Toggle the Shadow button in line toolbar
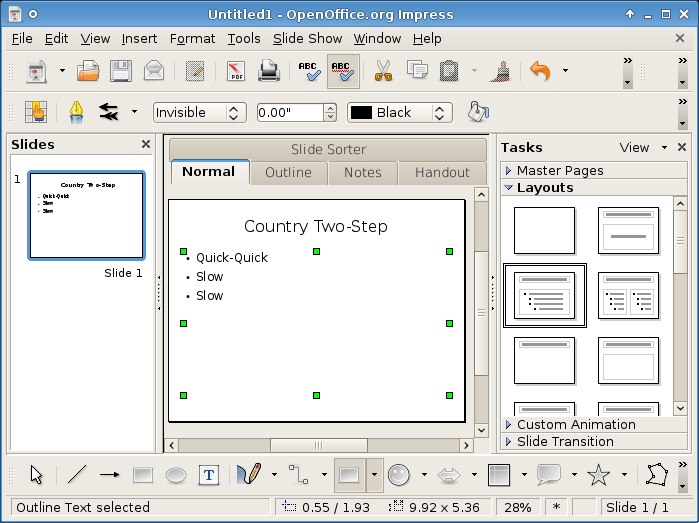The height and width of the screenshot is (523, 699). pos(479,112)
